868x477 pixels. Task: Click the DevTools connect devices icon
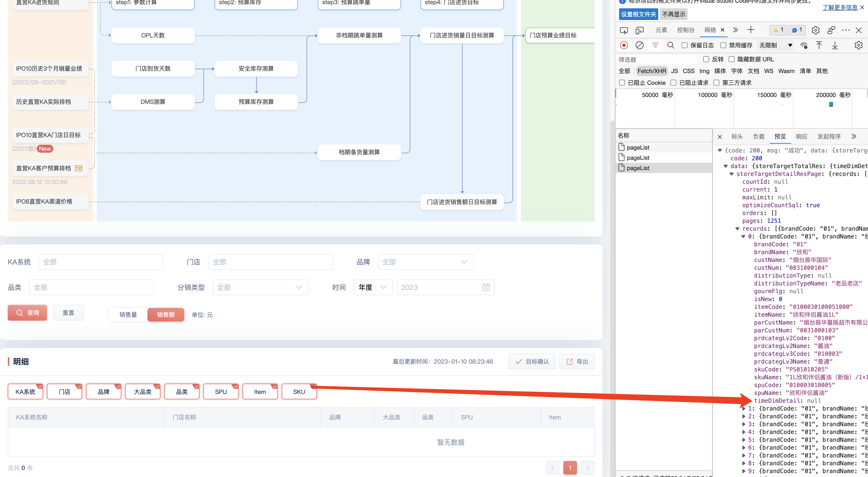pyautogui.click(x=831, y=30)
